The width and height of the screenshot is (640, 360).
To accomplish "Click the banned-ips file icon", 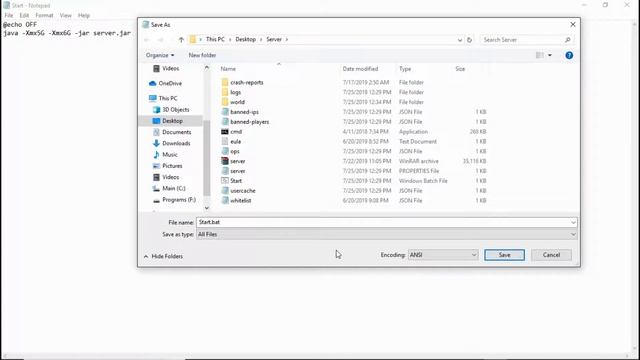I will tap(225, 112).
